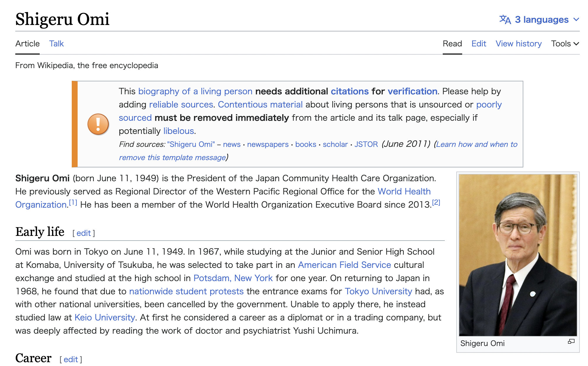Click the 'scholar' source search link

click(335, 144)
